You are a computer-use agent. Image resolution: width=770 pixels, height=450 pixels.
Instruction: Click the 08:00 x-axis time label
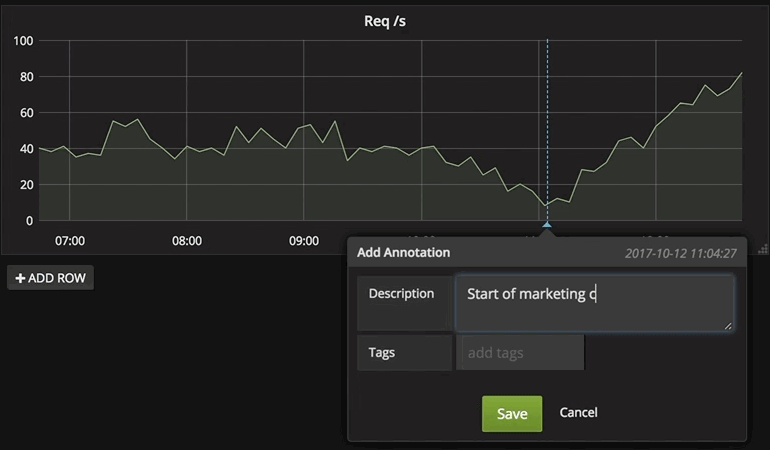click(x=187, y=241)
